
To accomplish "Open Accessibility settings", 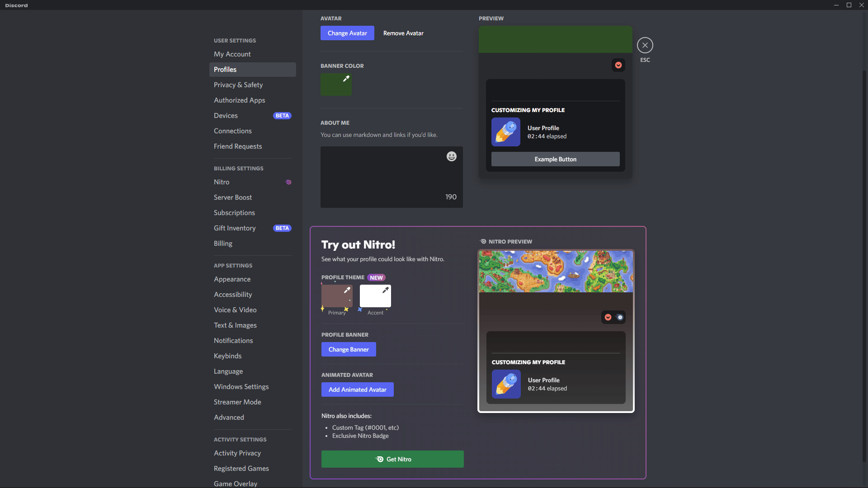I will 252,295.
